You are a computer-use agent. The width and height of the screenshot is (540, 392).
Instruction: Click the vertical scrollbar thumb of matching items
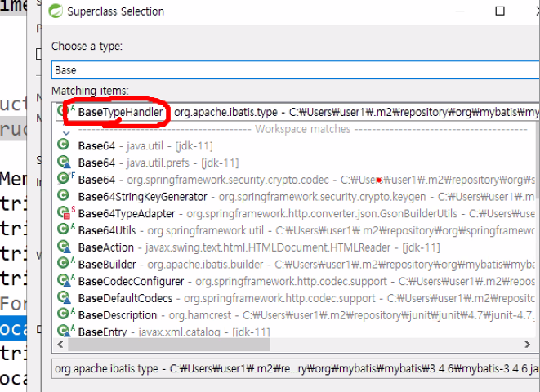tap(538, 158)
